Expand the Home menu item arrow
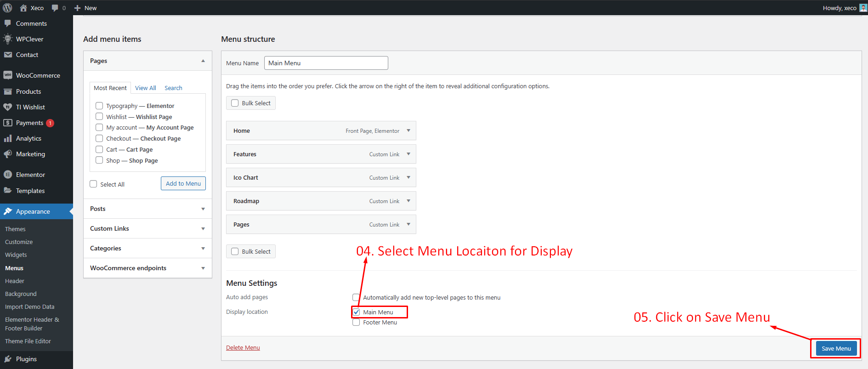This screenshot has width=868, height=369. 408,131
